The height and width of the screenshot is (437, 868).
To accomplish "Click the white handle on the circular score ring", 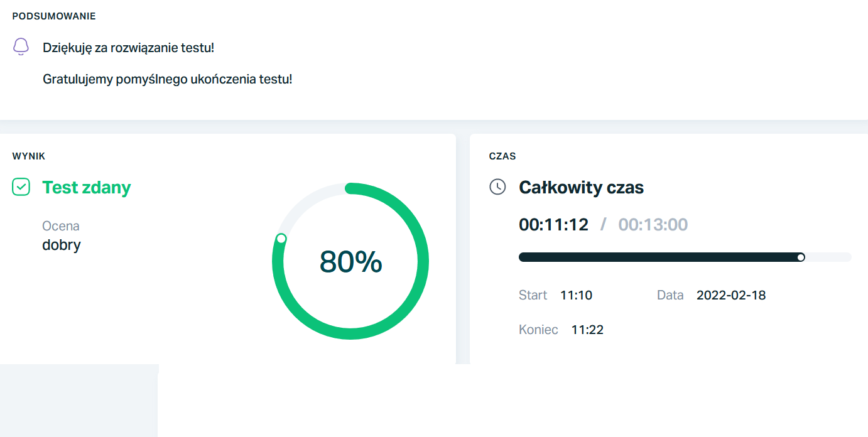I will (281, 239).
